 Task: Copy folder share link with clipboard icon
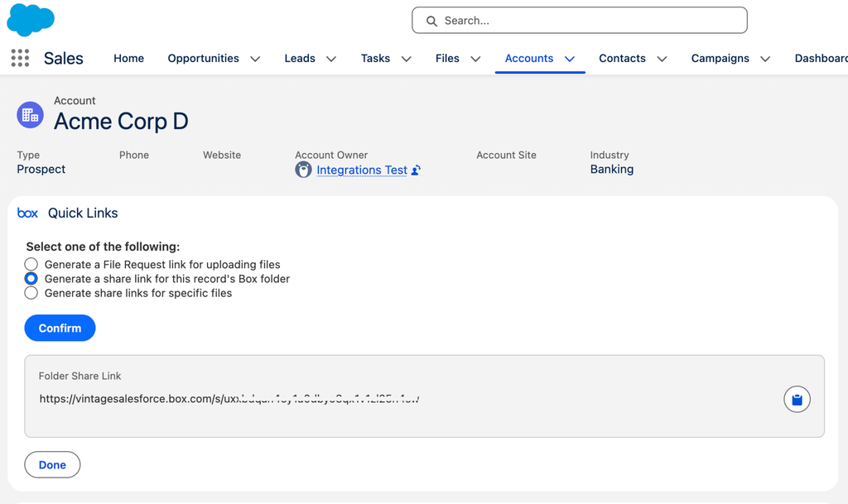click(x=797, y=399)
